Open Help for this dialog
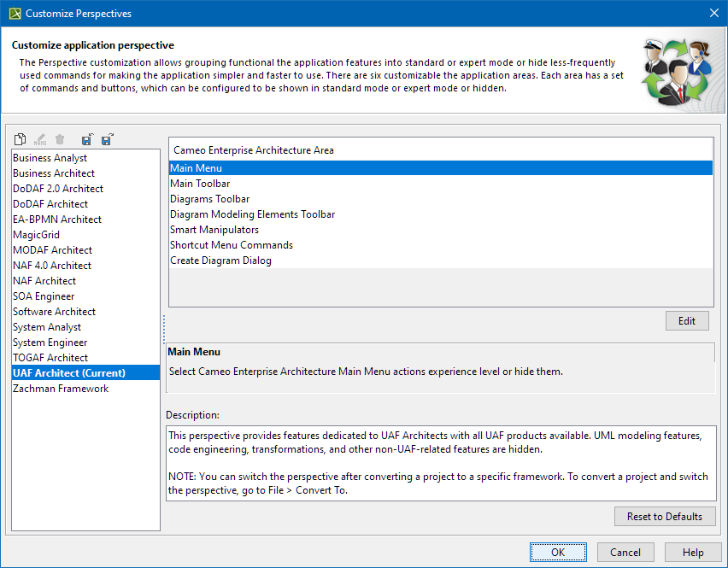This screenshot has height=568, width=728. click(x=693, y=553)
